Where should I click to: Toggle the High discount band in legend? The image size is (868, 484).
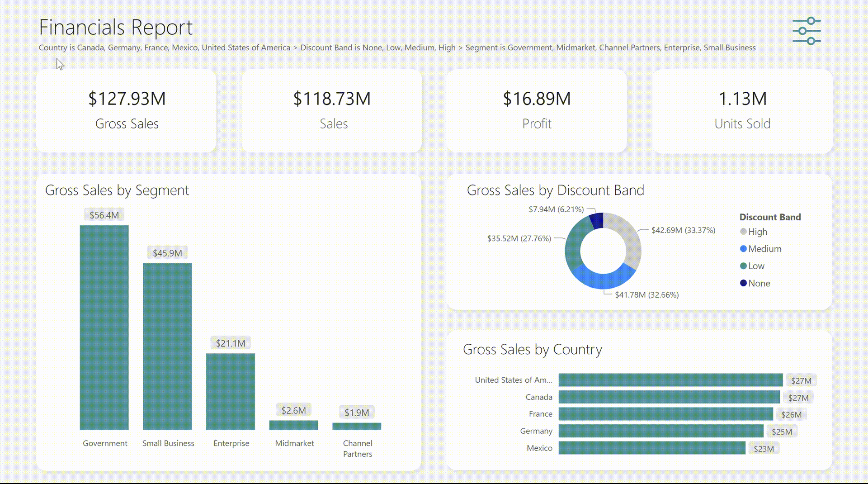759,232
